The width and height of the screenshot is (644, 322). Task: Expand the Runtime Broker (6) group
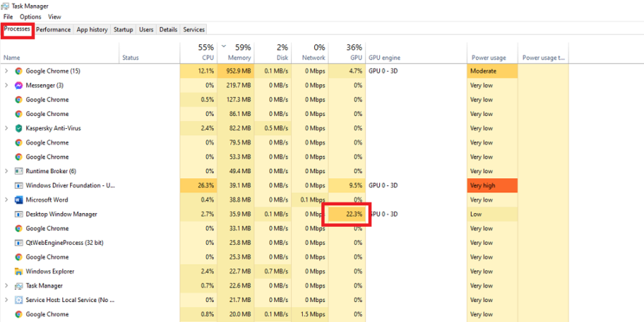[6, 171]
